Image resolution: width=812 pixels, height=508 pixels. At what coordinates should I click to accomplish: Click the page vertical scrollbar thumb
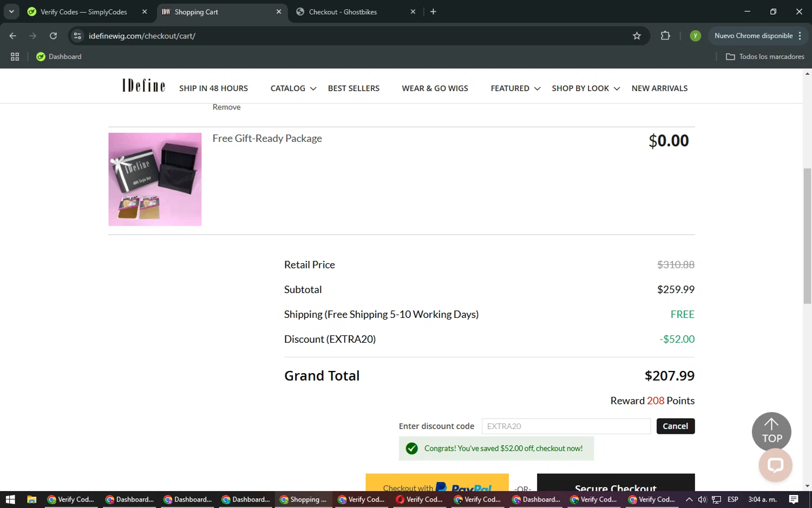coord(807,236)
